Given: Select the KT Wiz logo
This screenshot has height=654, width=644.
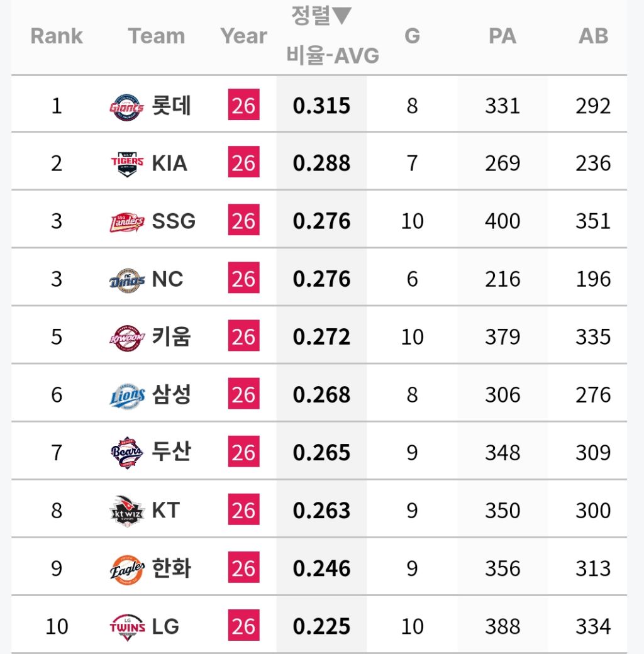Looking at the screenshot, I should (127, 511).
